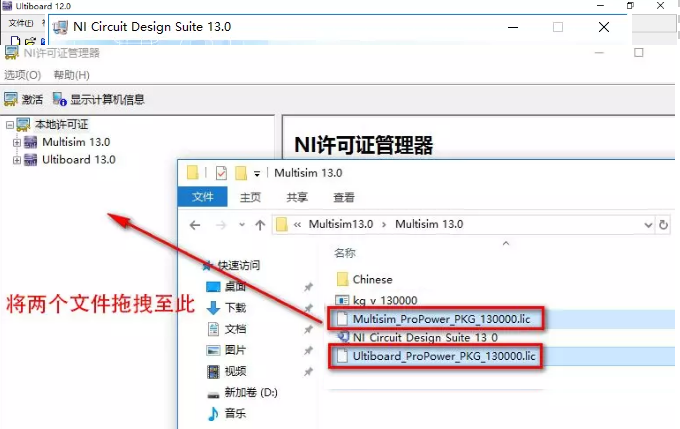Collapse the 本地许可证 tree node
This screenshot has height=429, width=680.
[x=9, y=125]
